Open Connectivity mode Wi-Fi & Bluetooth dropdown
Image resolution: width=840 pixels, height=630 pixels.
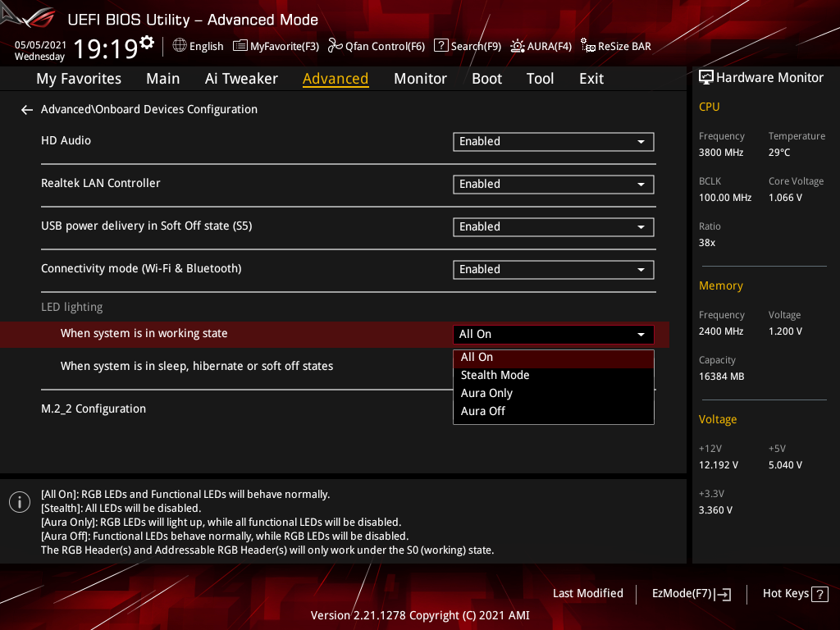pos(553,270)
